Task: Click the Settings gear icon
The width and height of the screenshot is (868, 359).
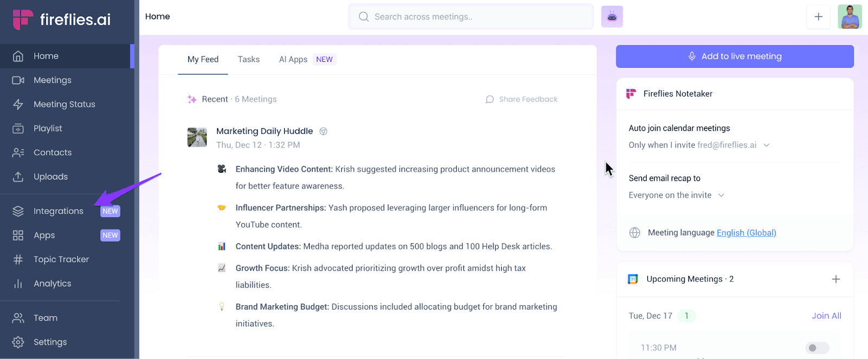Action: pos(18,342)
